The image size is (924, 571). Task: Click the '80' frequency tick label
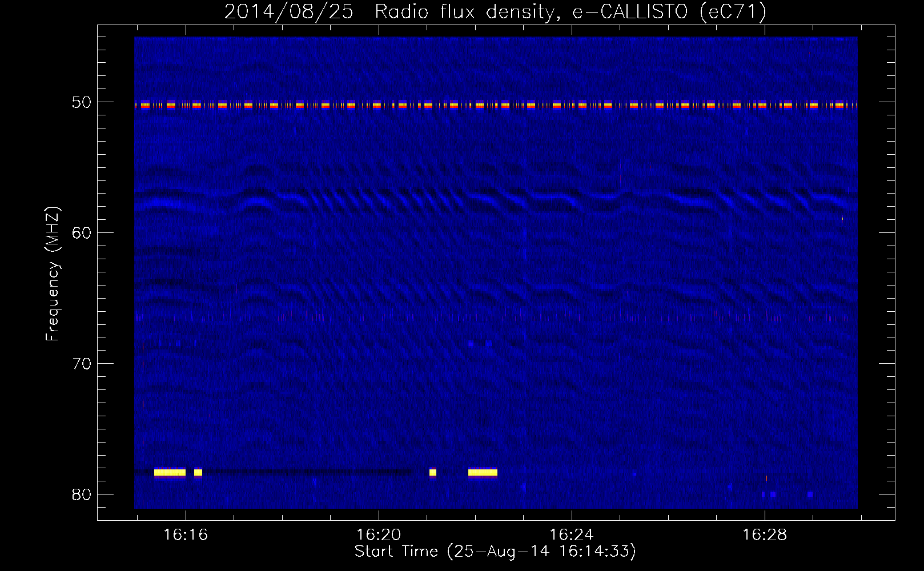[82, 494]
